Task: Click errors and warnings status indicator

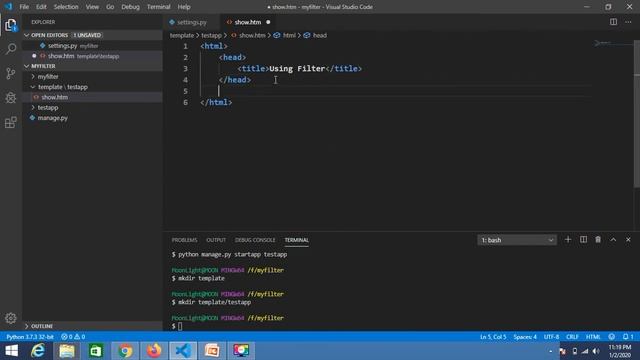Action: click(x=73, y=337)
